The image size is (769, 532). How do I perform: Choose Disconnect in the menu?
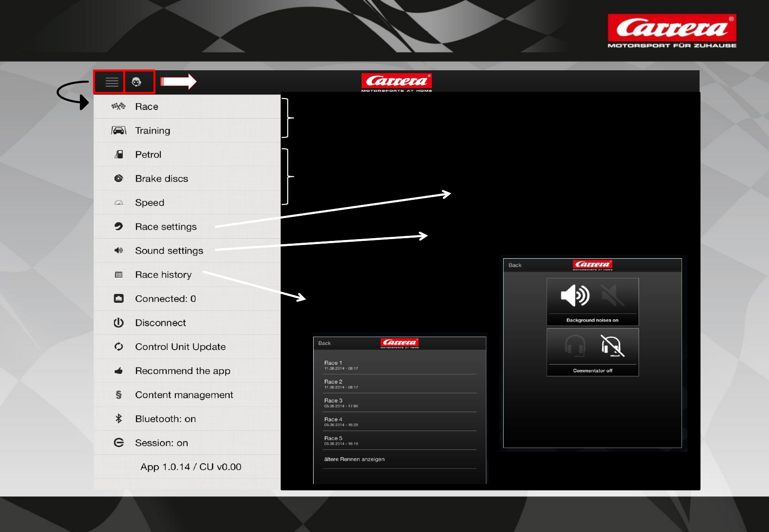pyautogui.click(x=187, y=323)
